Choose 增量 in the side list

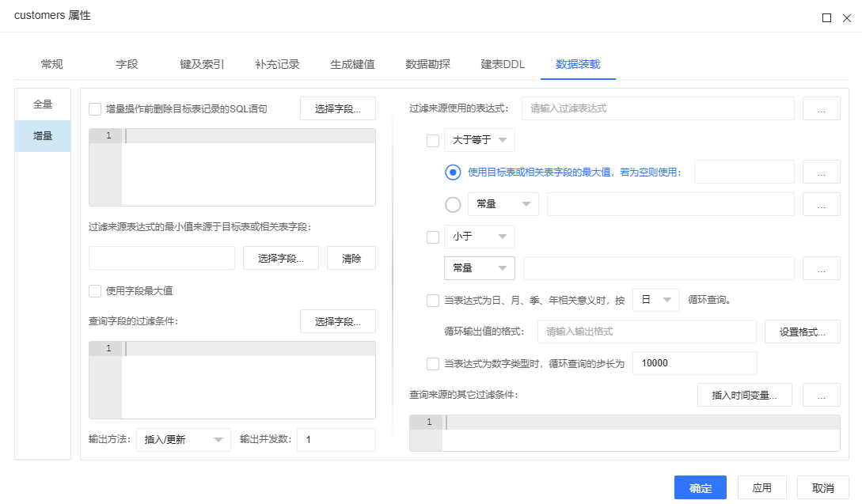[x=43, y=136]
